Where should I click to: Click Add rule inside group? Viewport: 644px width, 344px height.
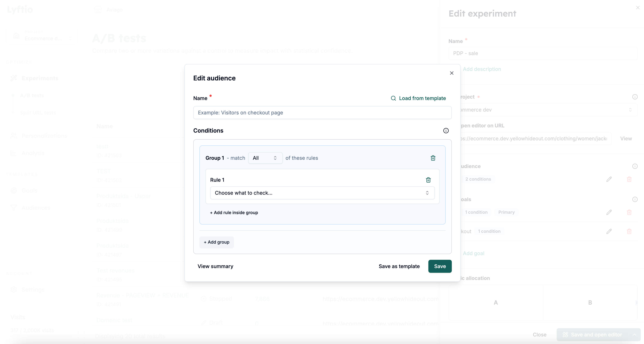point(234,213)
